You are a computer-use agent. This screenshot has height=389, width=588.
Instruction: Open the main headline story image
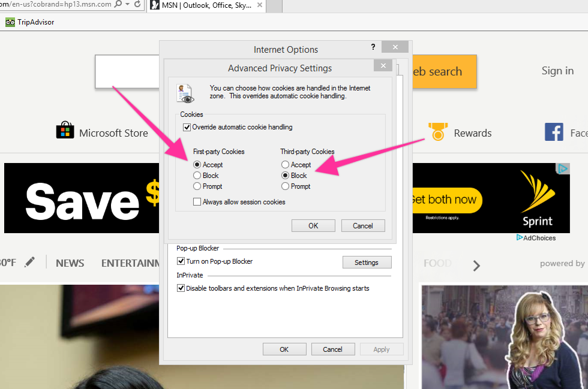[79, 337]
